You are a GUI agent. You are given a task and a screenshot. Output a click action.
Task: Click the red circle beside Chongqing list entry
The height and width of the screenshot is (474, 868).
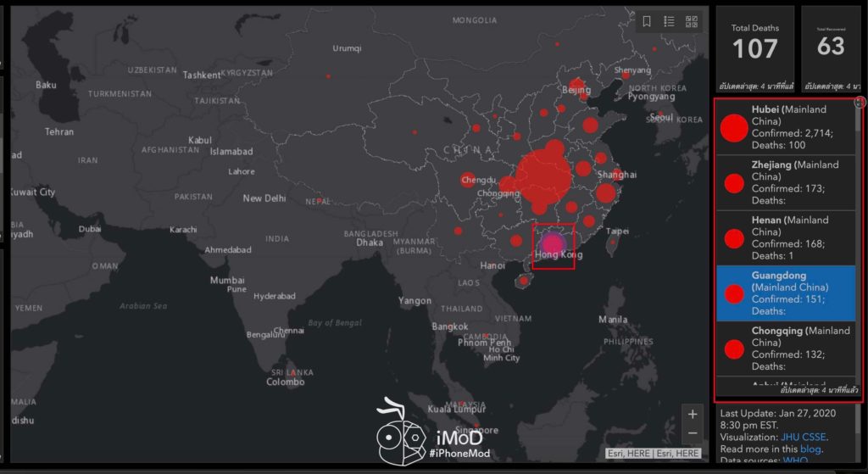[734, 349]
